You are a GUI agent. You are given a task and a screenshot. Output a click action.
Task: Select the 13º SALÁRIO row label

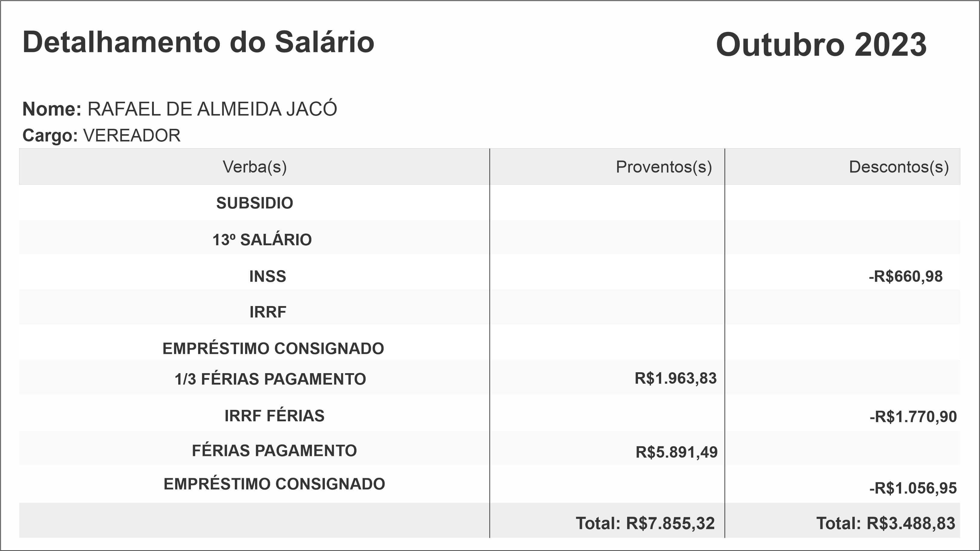pos(262,240)
